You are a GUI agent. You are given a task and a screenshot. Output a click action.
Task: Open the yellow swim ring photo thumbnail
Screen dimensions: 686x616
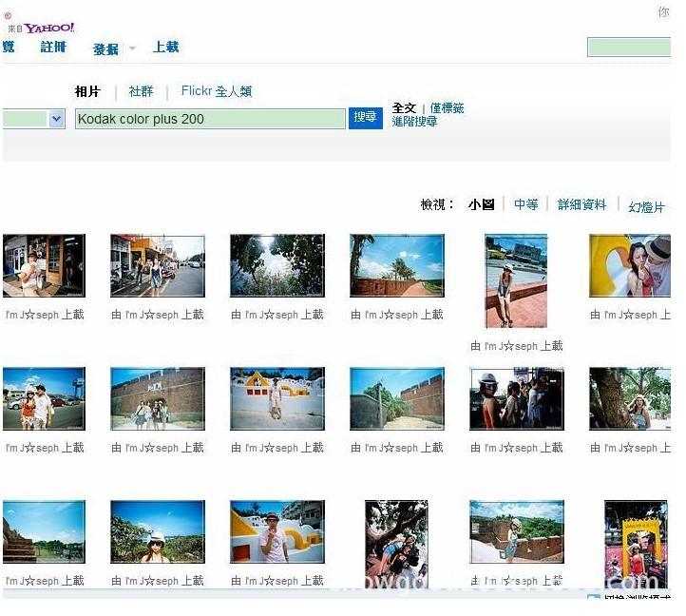pos(629,265)
